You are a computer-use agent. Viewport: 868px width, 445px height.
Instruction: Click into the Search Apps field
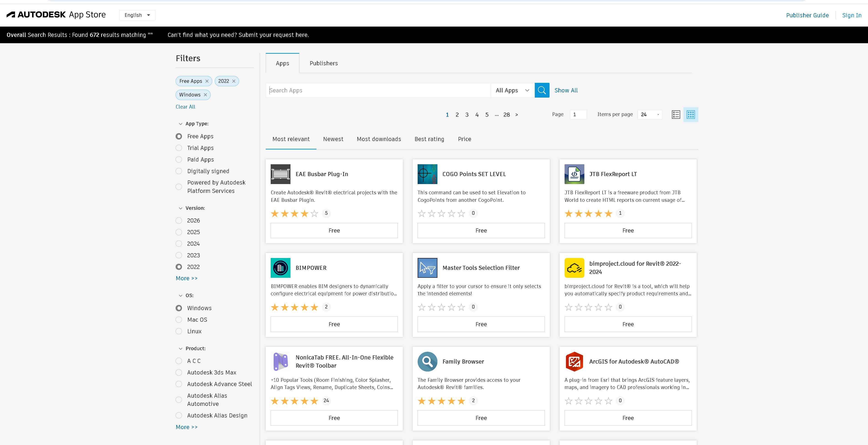378,90
